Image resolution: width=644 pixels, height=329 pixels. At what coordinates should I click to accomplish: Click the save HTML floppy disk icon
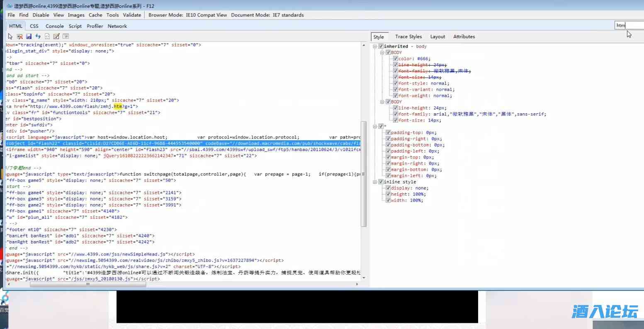click(29, 37)
